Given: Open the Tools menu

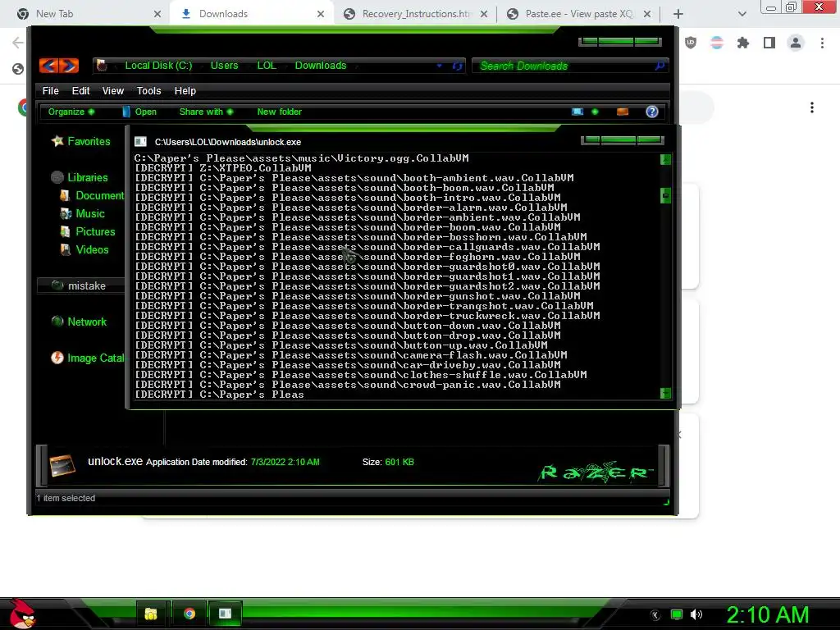Looking at the screenshot, I should click(x=148, y=90).
